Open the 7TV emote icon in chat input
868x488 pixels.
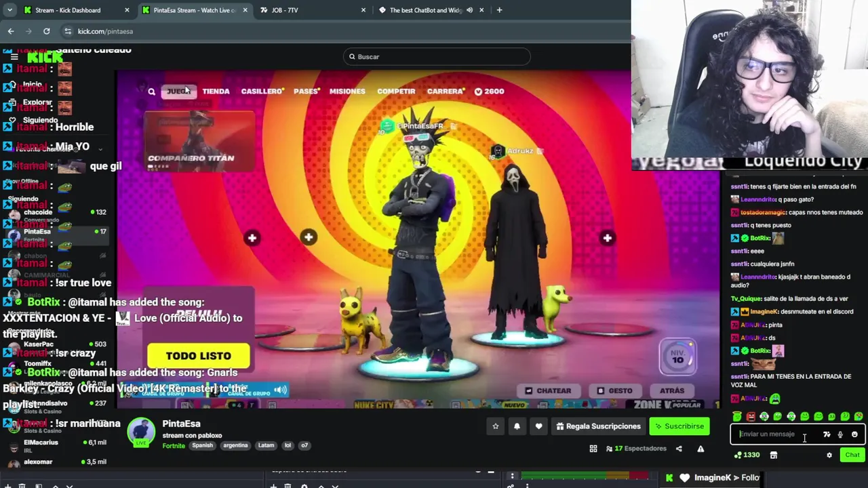(x=827, y=434)
